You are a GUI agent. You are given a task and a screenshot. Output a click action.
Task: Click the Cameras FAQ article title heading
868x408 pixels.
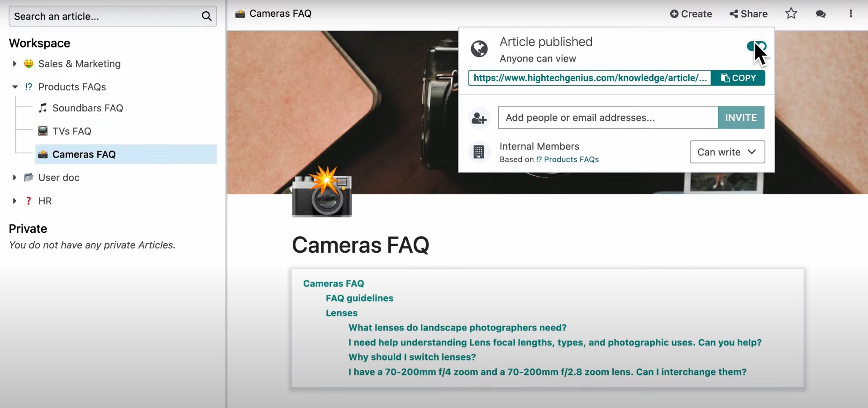[x=361, y=245]
